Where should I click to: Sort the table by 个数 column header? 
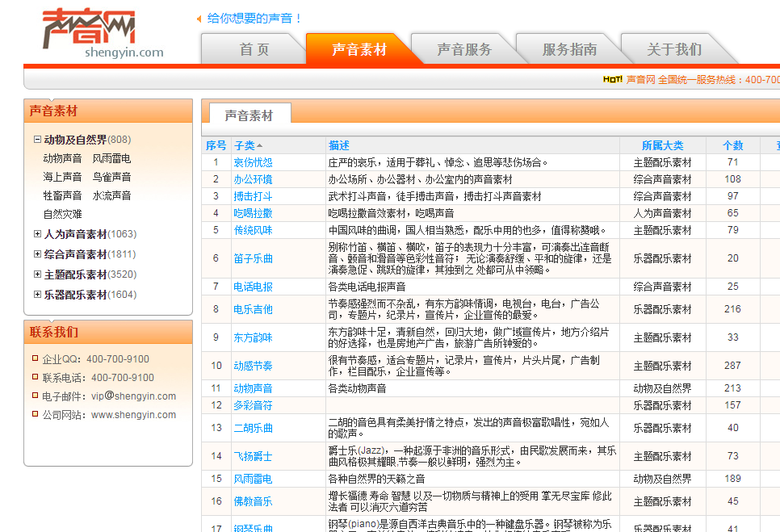[x=732, y=145]
